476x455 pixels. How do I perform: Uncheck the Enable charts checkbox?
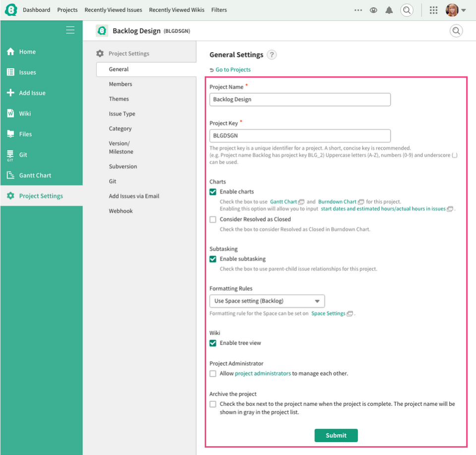[213, 192]
